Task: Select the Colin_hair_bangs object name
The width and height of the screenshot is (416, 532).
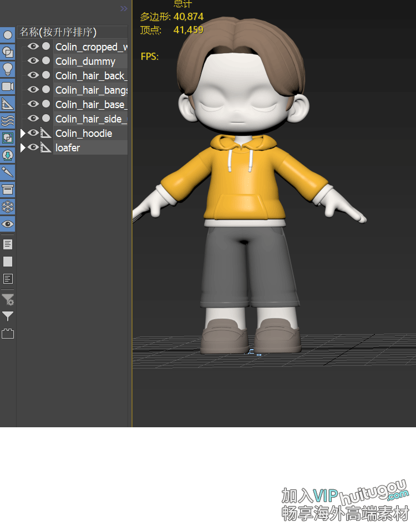Action: 91,90
